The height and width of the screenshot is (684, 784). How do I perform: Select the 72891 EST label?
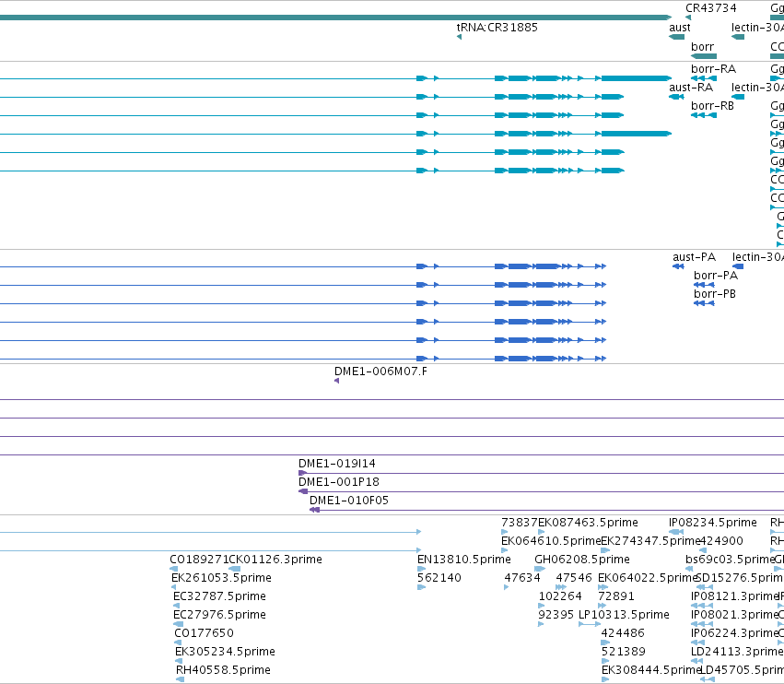616,596
